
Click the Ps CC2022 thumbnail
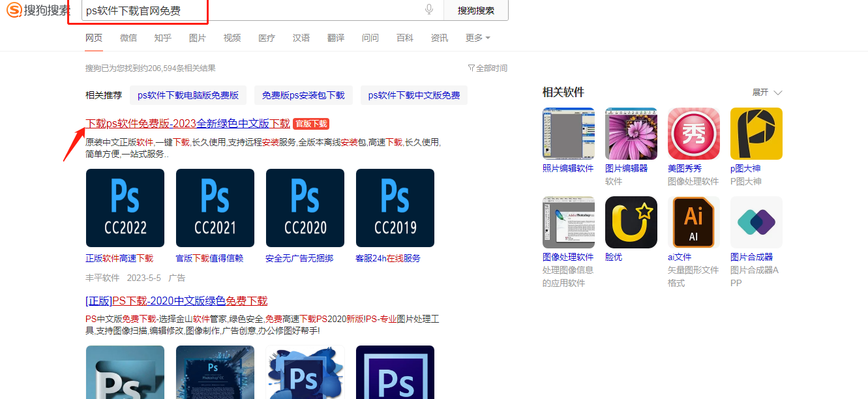click(125, 208)
